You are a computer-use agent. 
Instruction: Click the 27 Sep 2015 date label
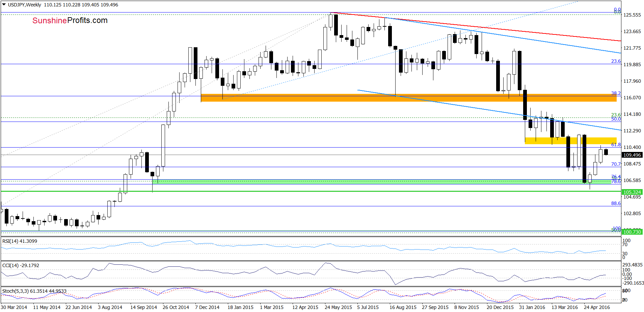tap(435, 307)
